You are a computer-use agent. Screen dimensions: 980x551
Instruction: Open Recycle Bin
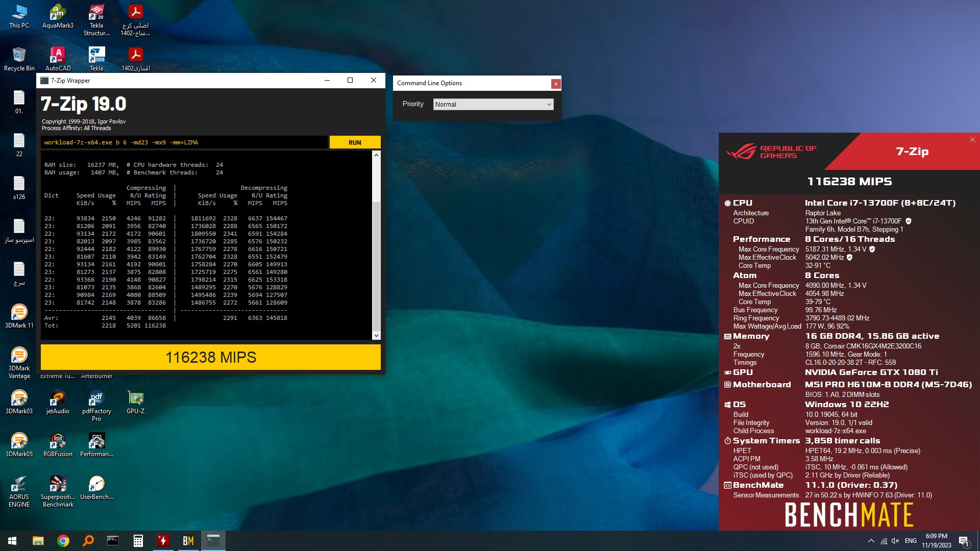[19, 59]
